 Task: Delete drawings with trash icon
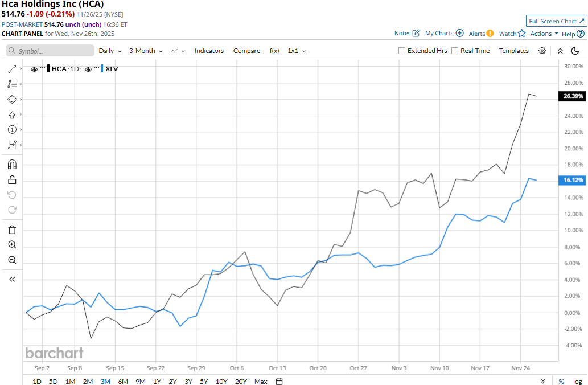[12, 230]
